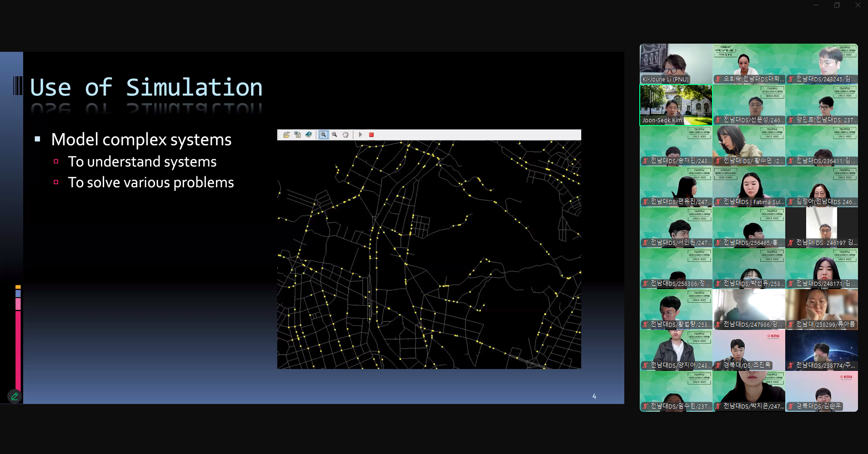The width and height of the screenshot is (868, 454).
Task: Close the meeting window
Action: (858, 5)
